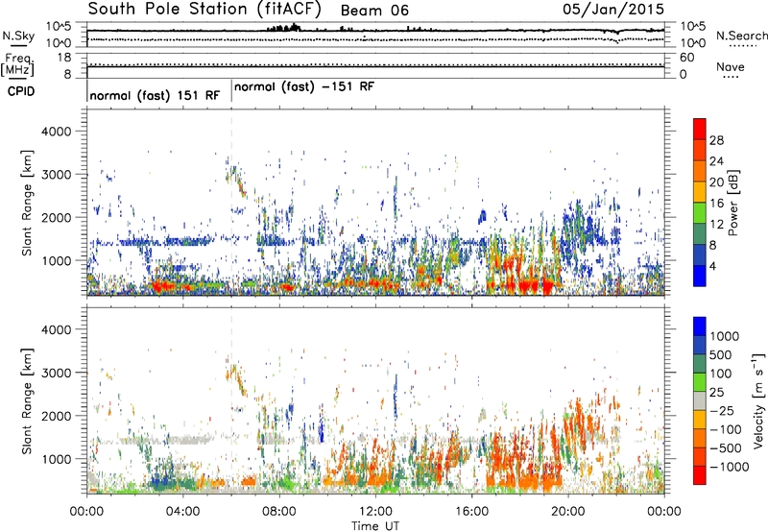Click the '1000' positive Velocity colorbar value
The height and width of the screenshot is (532, 768).
click(x=724, y=336)
